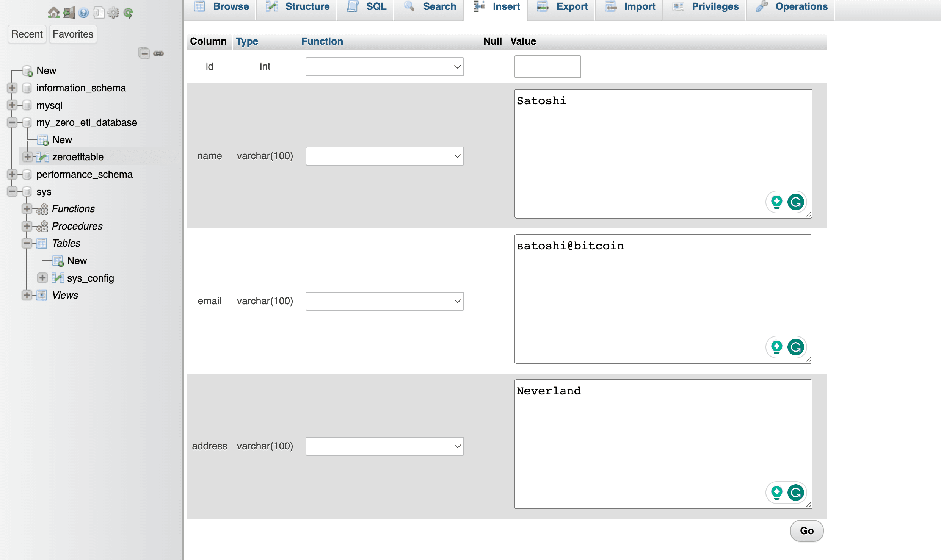
Task: Click the Procedures gears icon
Action: click(x=42, y=226)
